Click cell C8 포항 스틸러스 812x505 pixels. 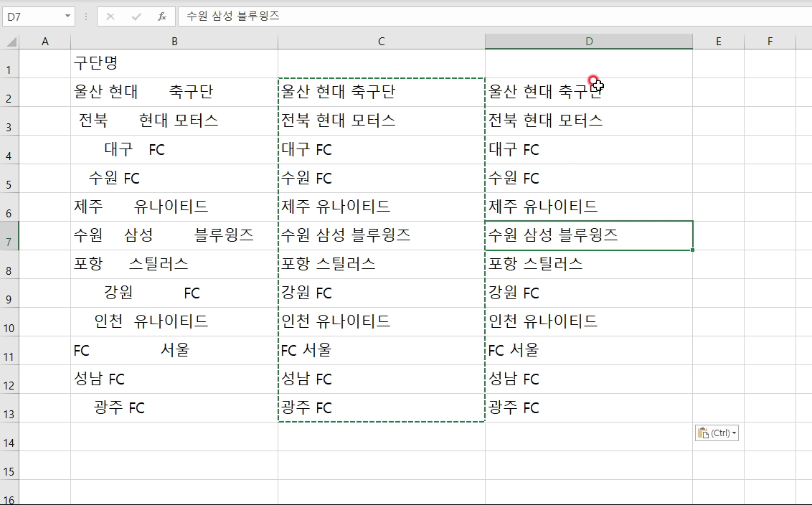tap(382, 265)
